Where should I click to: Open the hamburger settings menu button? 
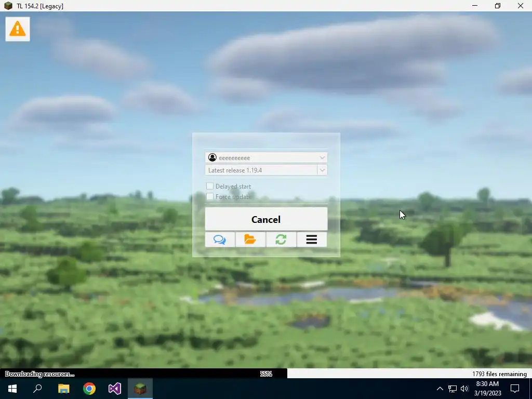click(312, 240)
